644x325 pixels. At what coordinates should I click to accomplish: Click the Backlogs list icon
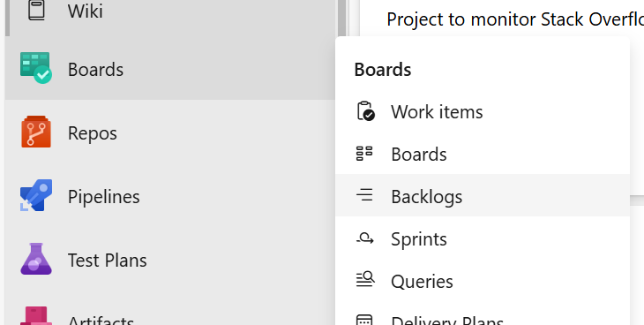tap(364, 195)
